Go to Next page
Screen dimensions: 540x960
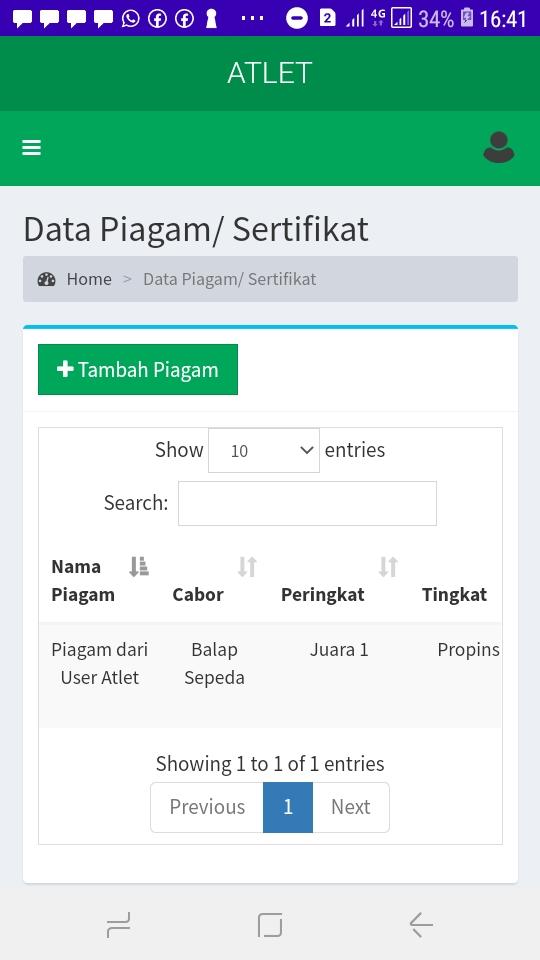(x=351, y=807)
